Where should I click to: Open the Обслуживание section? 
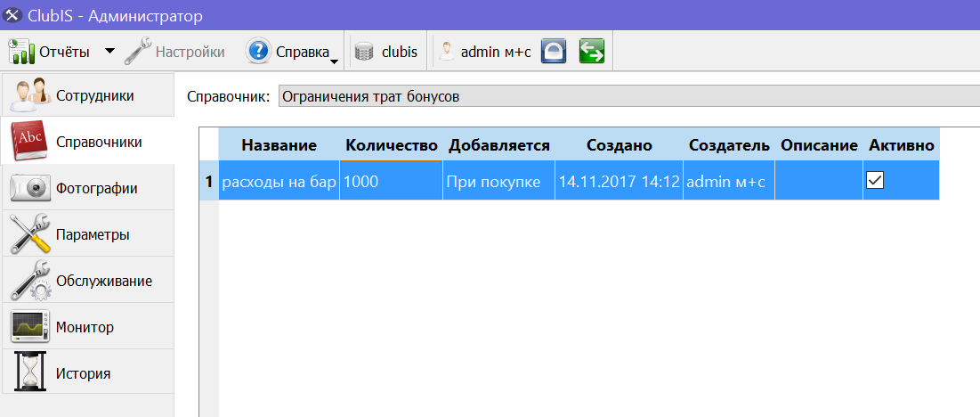click(x=87, y=281)
